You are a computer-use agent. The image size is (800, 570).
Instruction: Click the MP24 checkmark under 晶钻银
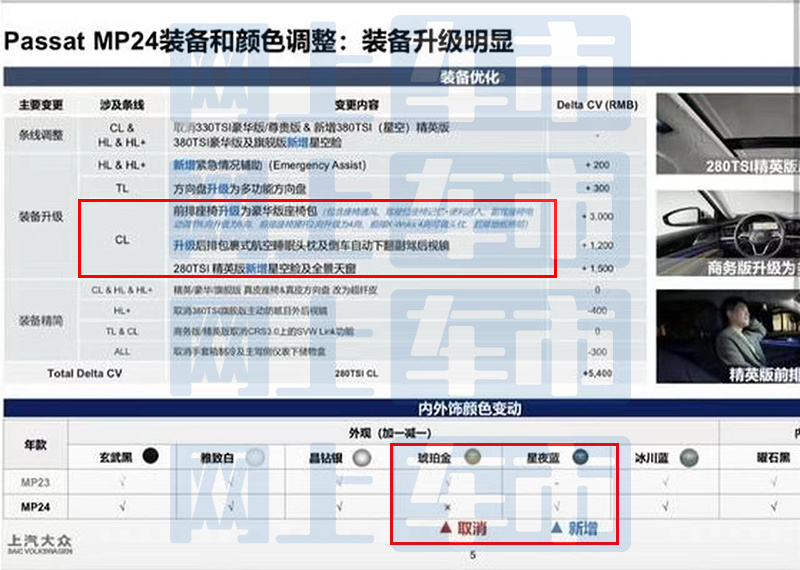tap(339, 507)
